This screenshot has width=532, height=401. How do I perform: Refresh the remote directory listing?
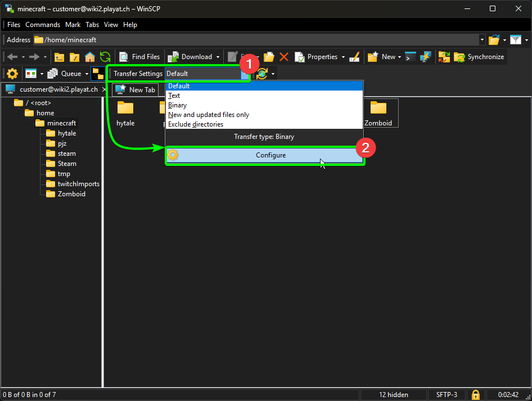pyautogui.click(x=105, y=56)
